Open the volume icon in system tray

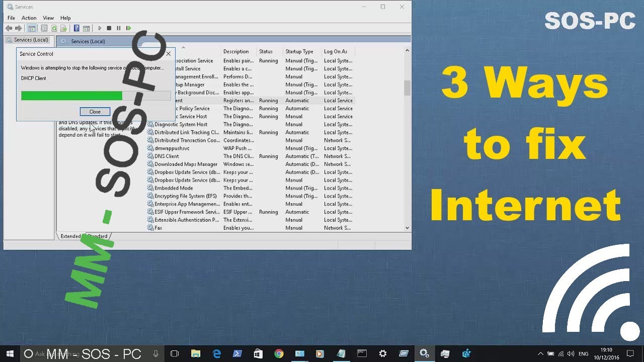571,353
